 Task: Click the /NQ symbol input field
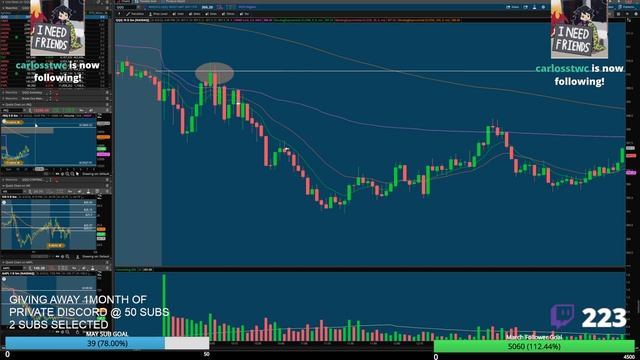click(12, 110)
